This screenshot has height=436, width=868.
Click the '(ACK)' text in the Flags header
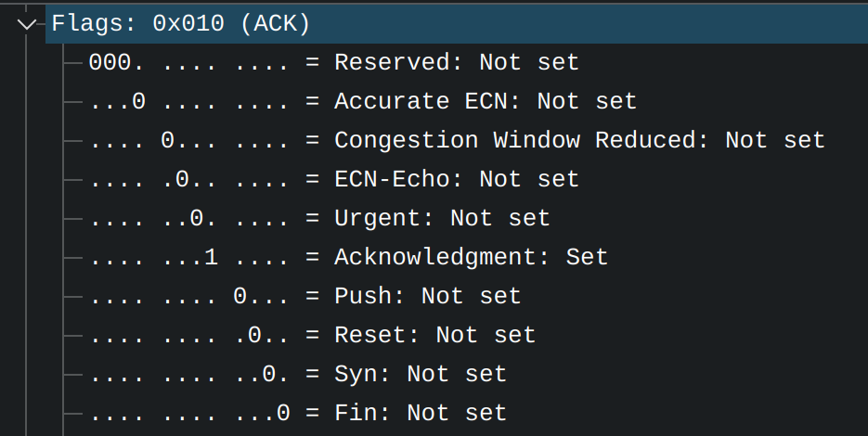tap(275, 24)
